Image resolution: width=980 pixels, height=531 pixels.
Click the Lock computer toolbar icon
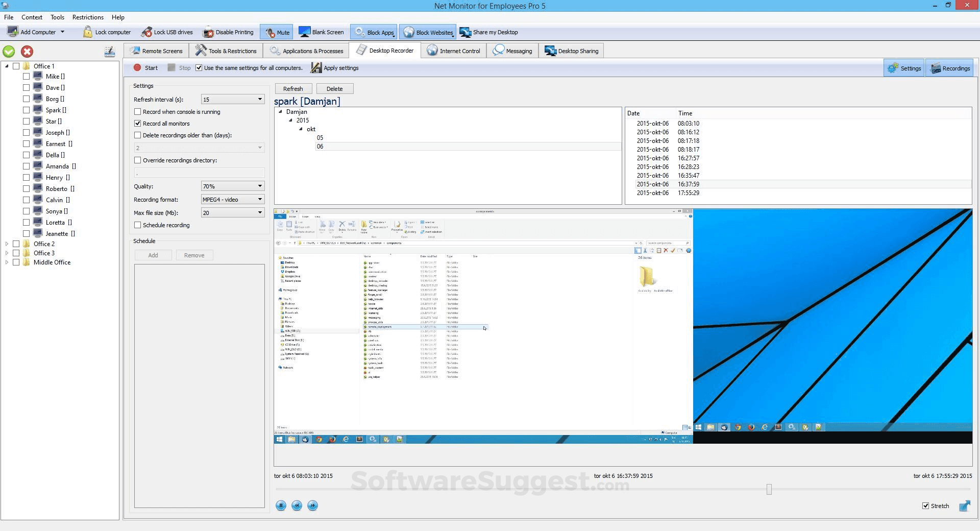point(88,32)
